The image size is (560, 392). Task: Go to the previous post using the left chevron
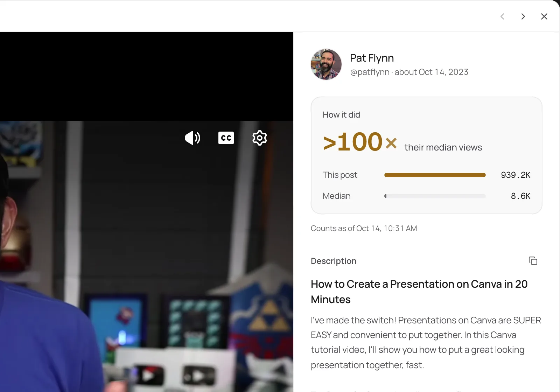502,16
